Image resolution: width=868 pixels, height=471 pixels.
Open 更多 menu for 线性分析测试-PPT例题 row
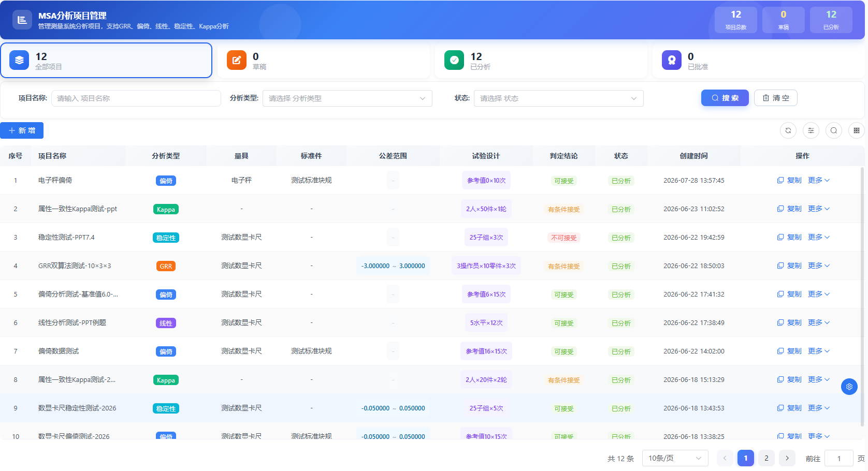point(819,322)
